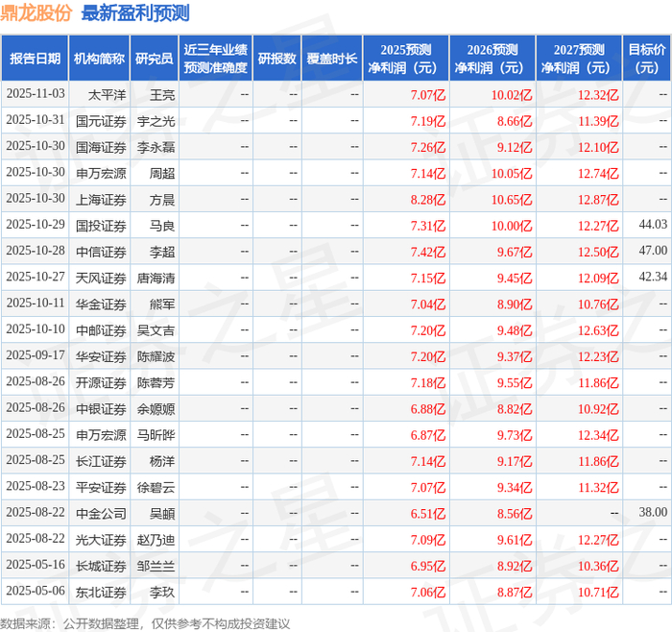Click the 东北证券 institution cell
Screen dimensions: 672x632
(x=101, y=592)
